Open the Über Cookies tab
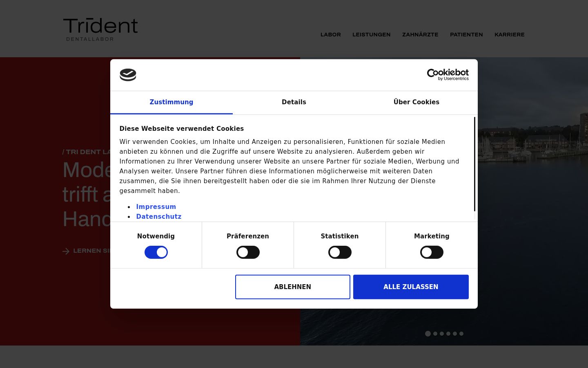Screen dimensions: 588x368 [x=416, y=102]
